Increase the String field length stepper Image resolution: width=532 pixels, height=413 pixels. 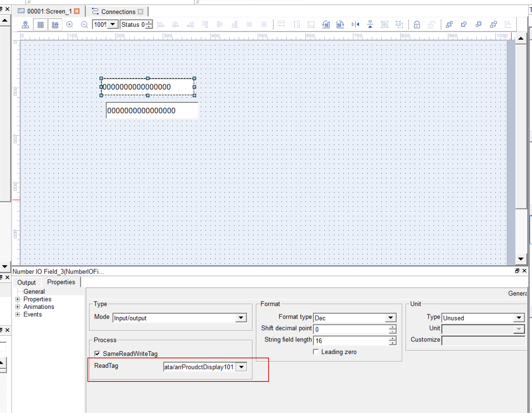tap(393, 338)
